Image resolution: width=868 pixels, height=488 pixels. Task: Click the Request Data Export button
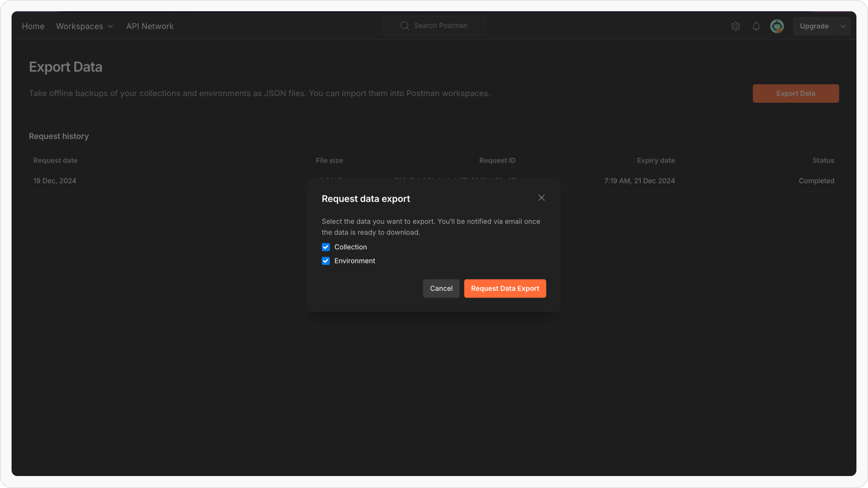(505, 288)
